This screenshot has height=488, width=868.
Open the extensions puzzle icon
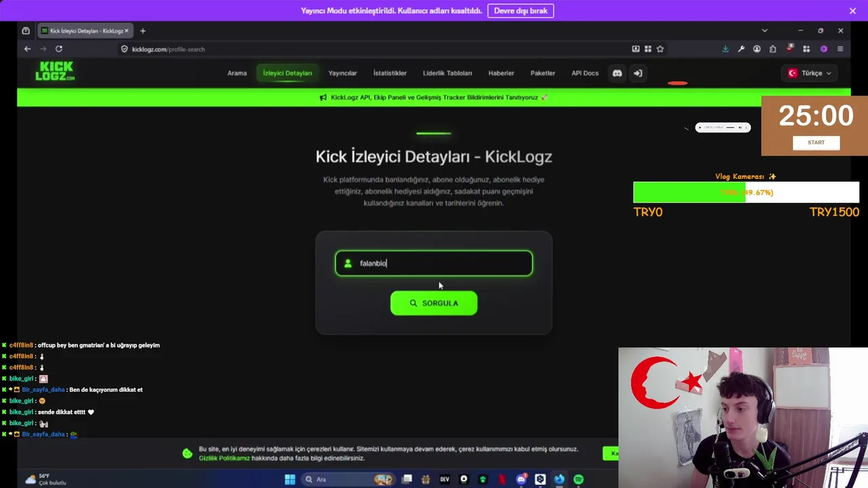[x=773, y=49]
